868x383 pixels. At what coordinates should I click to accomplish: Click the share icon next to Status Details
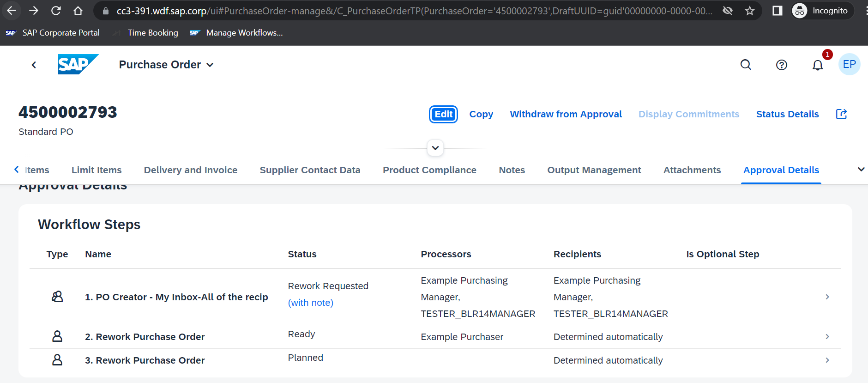(841, 114)
